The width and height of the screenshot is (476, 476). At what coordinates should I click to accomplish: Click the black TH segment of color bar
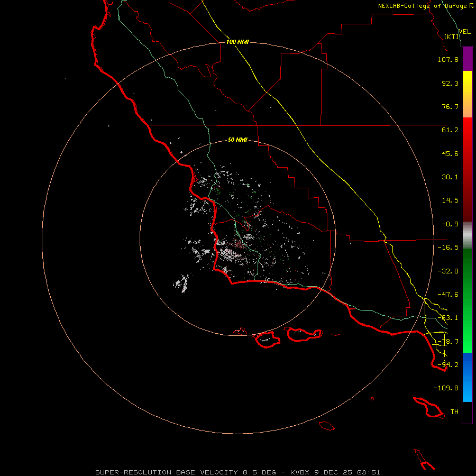tap(467, 413)
